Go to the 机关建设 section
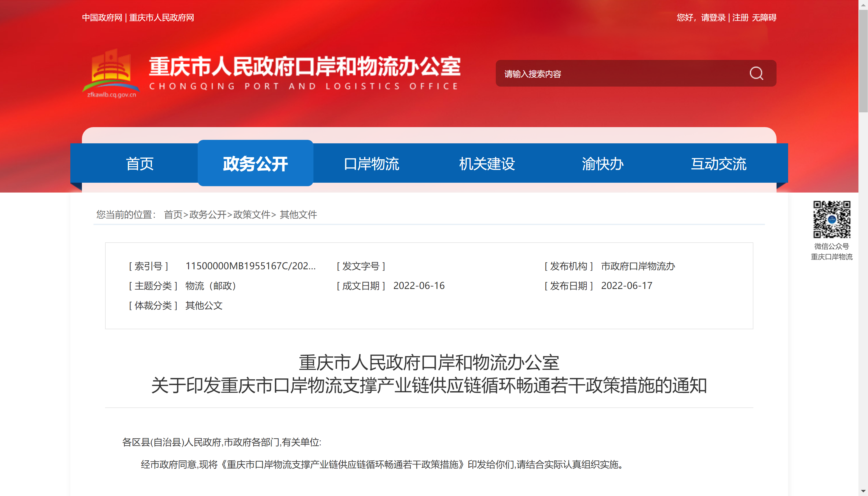The height and width of the screenshot is (496, 868). pyautogui.click(x=487, y=164)
